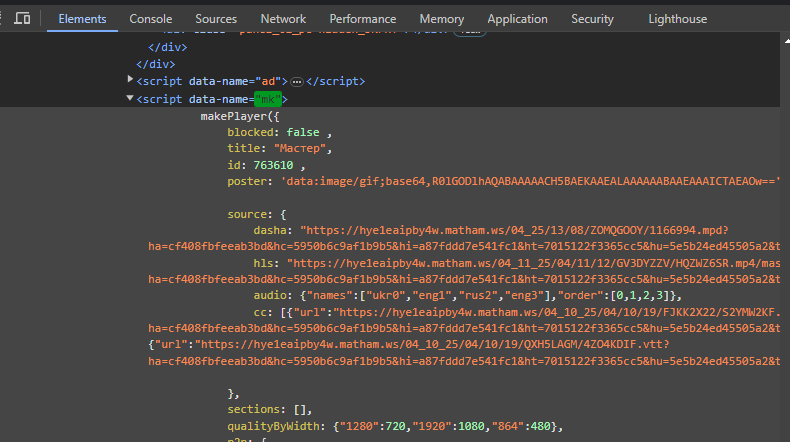Viewport: 790px width, 442px height.
Task: Switch to the Performance tab
Action: click(363, 19)
